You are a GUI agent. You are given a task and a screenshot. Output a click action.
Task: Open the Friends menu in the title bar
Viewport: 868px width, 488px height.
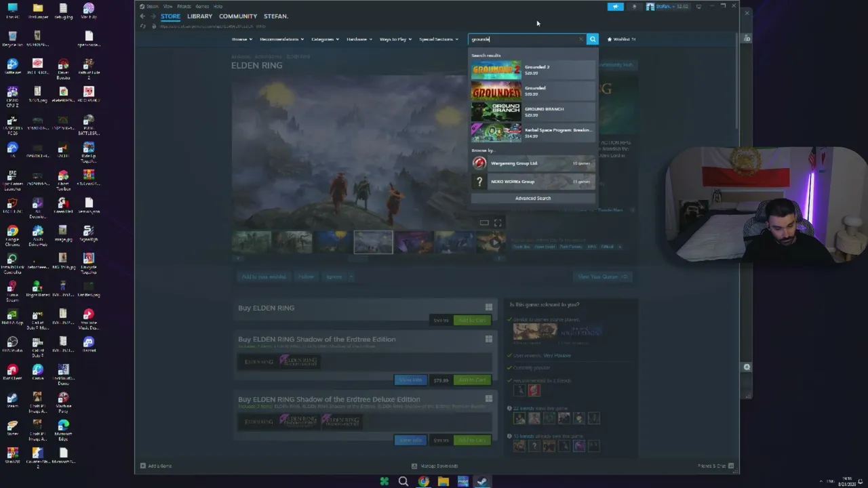click(184, 6)
